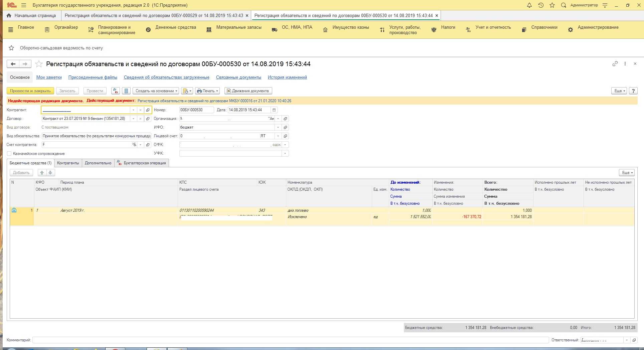Click Записать button
644x350 pixels.
click(67, 91)
